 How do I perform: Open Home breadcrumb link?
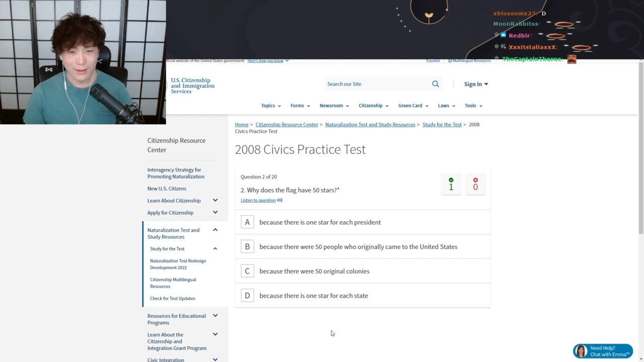coord(242,125)
